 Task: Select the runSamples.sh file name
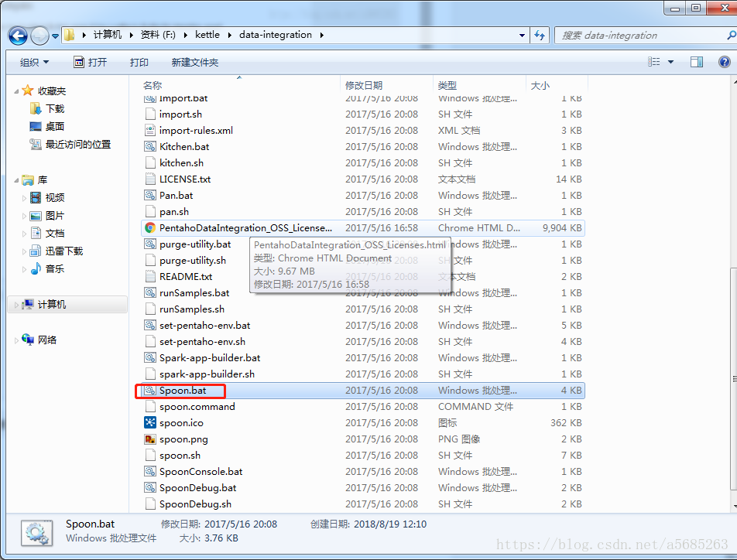point(192,309)
